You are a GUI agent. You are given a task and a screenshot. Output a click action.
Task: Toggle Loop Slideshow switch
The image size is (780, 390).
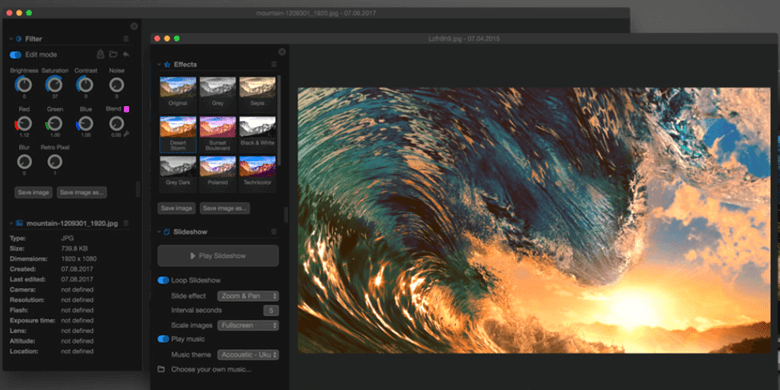(x=163, y=281)
